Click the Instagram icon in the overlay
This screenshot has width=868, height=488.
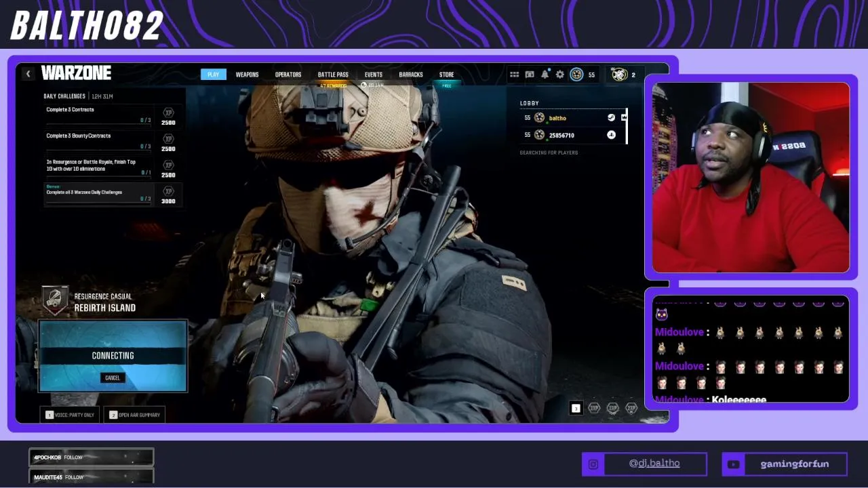(x=593, y=464)
